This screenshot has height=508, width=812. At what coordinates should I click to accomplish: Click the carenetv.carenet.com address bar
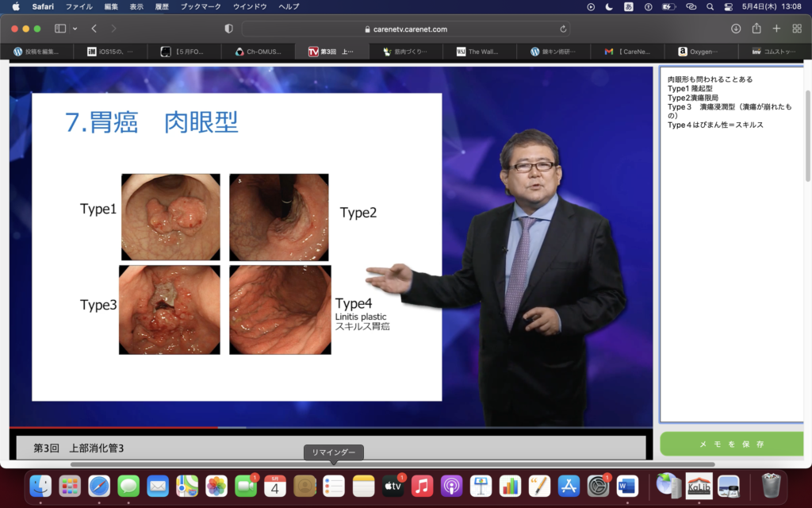[404, 29]
